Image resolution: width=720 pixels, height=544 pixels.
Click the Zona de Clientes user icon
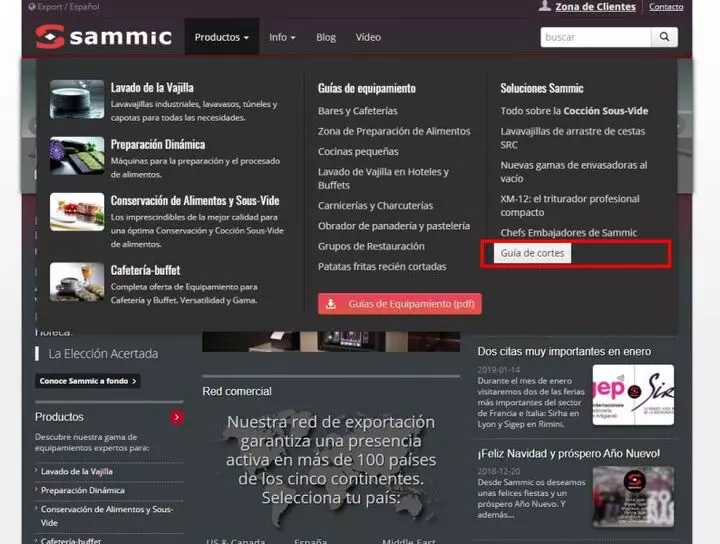[545, 6]
